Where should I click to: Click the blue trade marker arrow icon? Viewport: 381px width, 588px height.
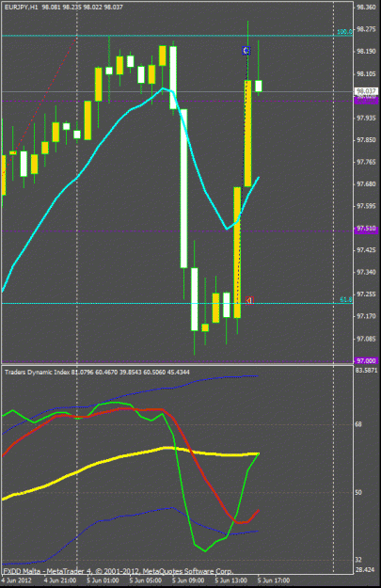tap(246, 50)
